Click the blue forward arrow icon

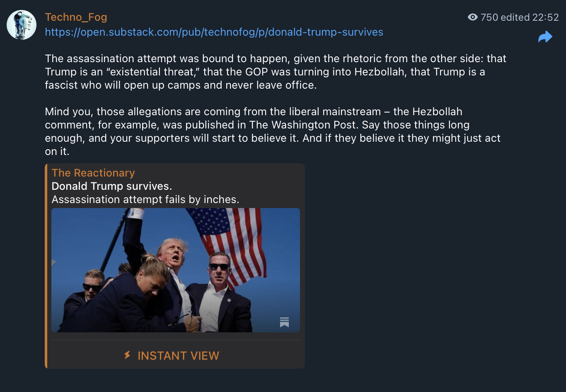[x=545, y=37]
